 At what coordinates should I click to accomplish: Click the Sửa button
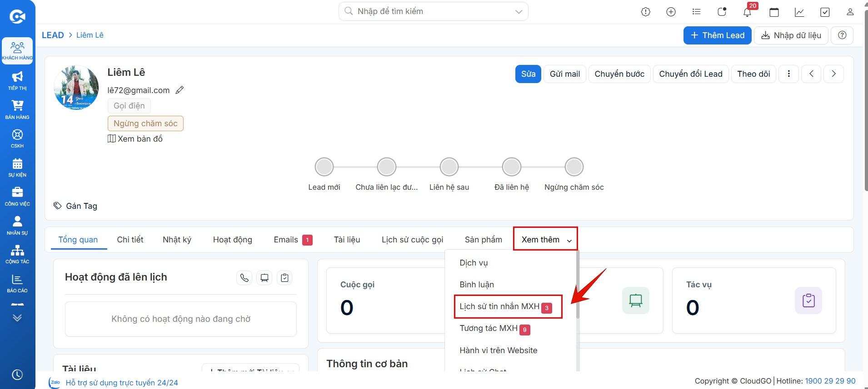tap(528, 74)
